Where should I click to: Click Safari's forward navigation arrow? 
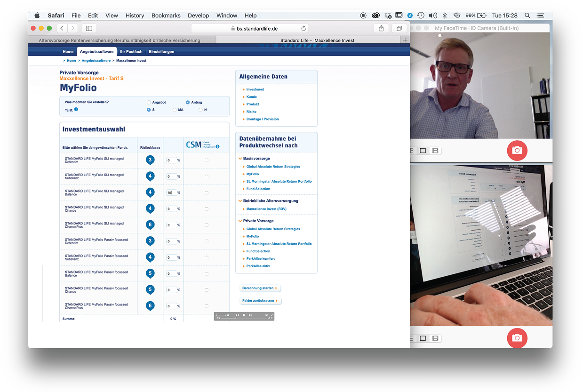pyautogui.click(x=72, y=28)
